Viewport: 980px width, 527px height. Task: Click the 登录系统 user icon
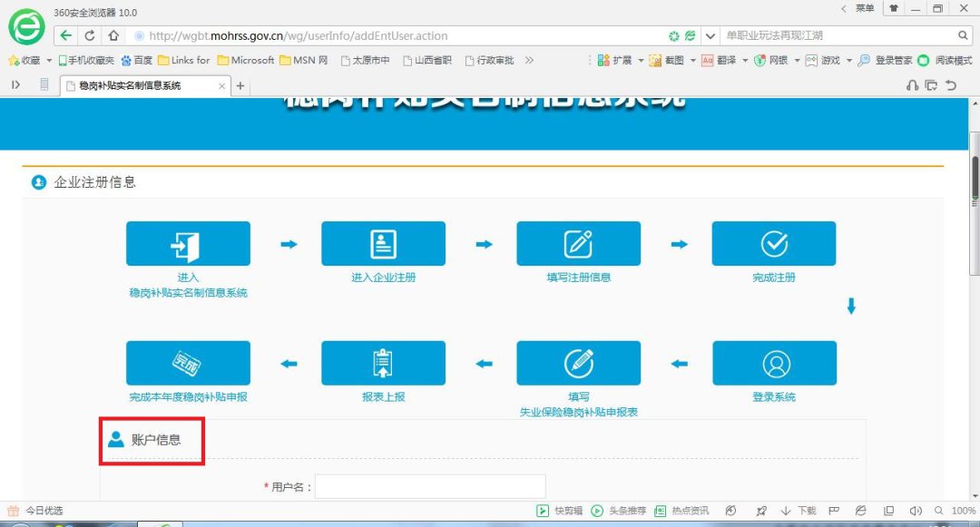773,363
